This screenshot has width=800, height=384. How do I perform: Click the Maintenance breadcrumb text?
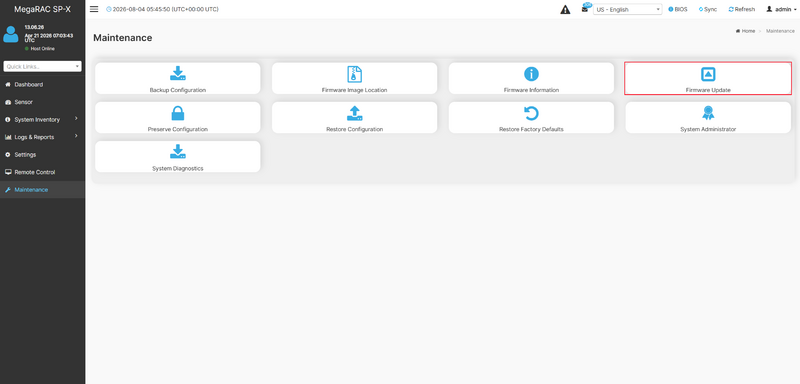(780, 31)
